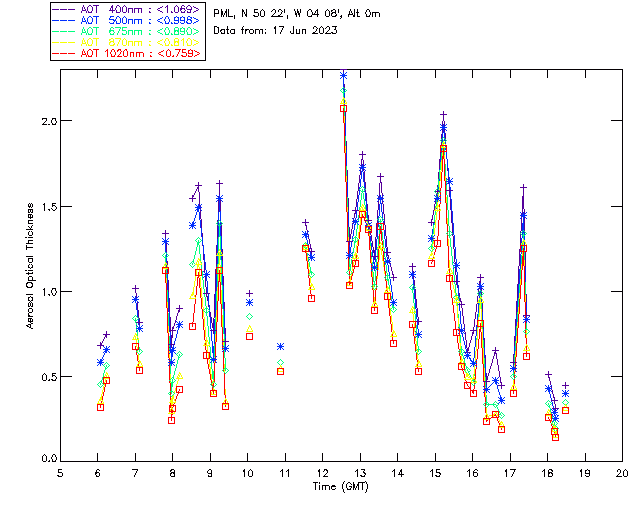This screenshot has width=640, height=512.
Task: Click the isolated blue asterisk near time 11
Action: point(281,346)
